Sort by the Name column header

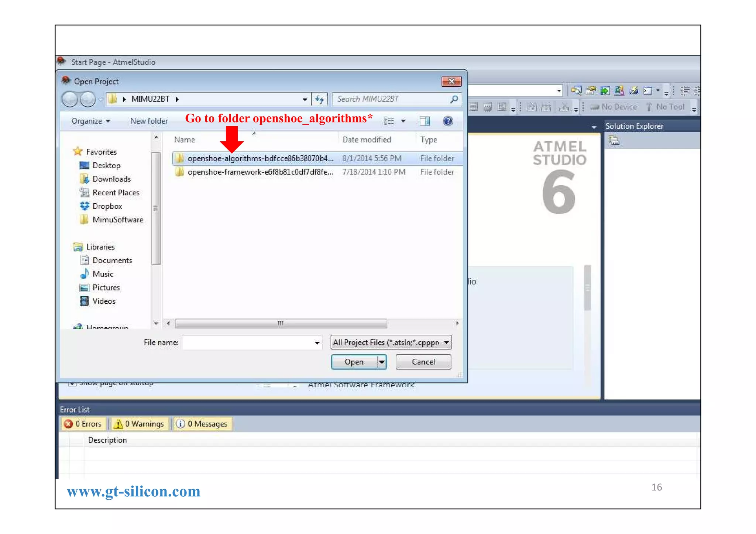click(185, 140)
